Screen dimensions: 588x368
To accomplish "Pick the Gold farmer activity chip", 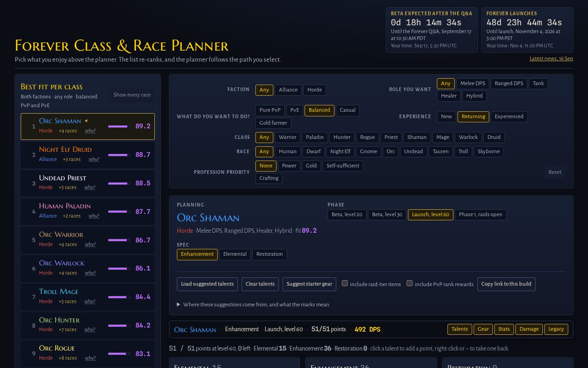I will (x=273, y=123).
